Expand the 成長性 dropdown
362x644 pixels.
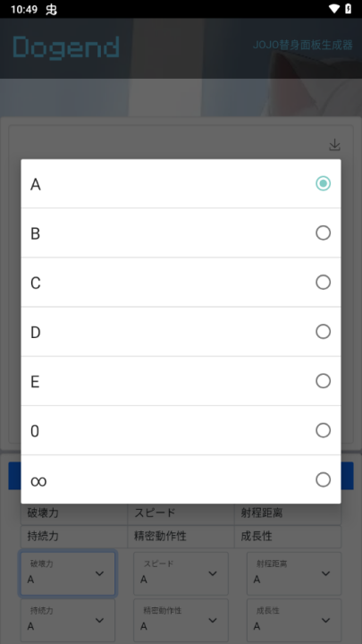coord(294,620)
